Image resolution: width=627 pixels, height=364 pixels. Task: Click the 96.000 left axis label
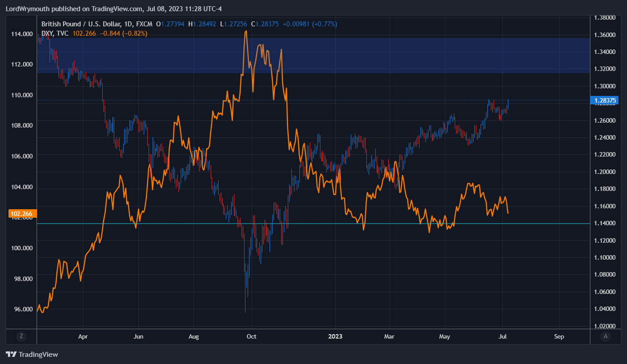22,309
